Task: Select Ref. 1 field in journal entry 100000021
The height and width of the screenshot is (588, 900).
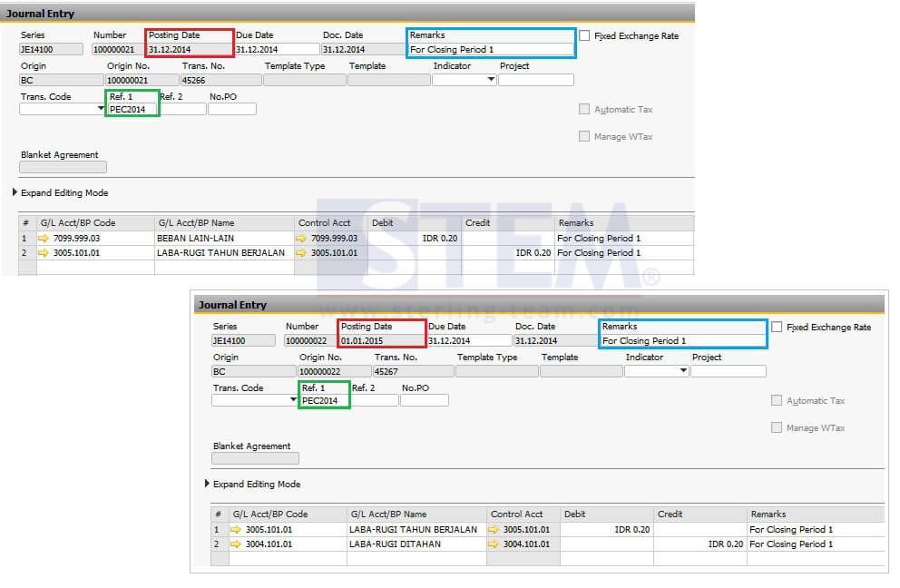Action: (x=132, y=109)
